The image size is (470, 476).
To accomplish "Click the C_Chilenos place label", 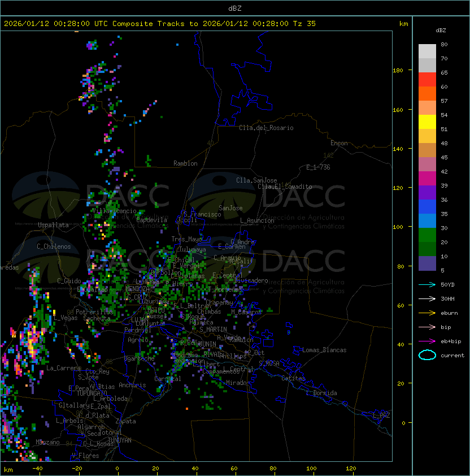I will point(54,246).
